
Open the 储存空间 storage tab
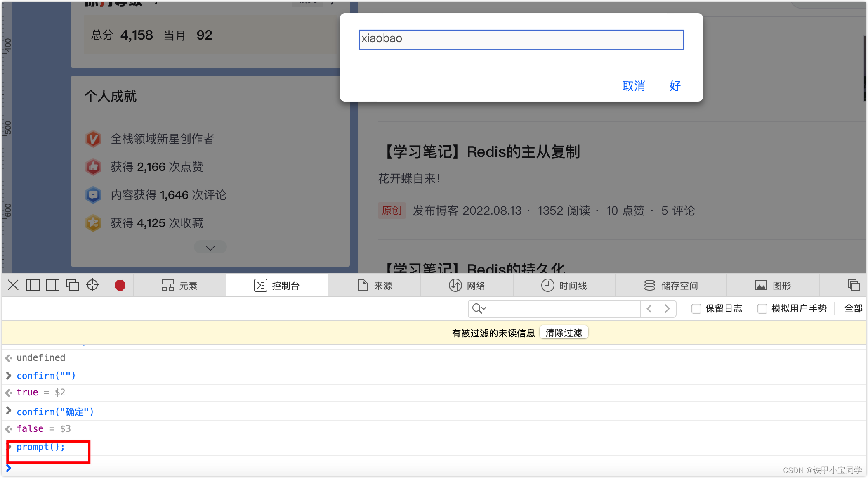click(671, 286)
